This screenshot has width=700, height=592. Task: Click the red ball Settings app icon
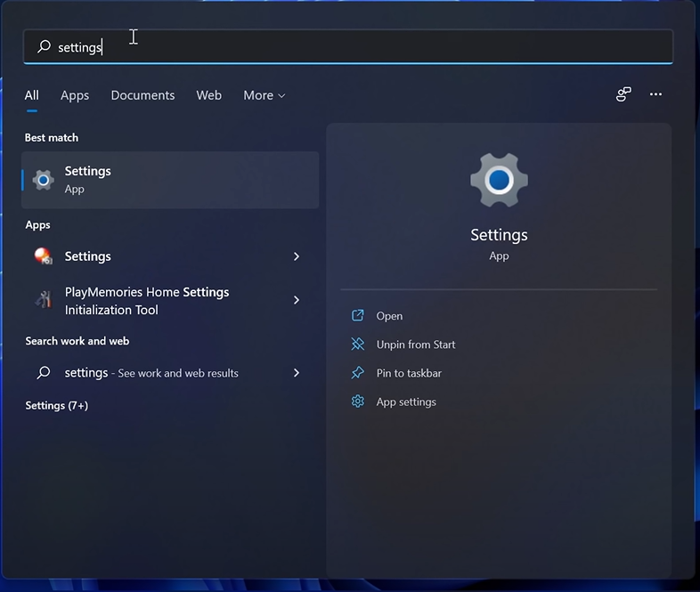tap(43, 256)
